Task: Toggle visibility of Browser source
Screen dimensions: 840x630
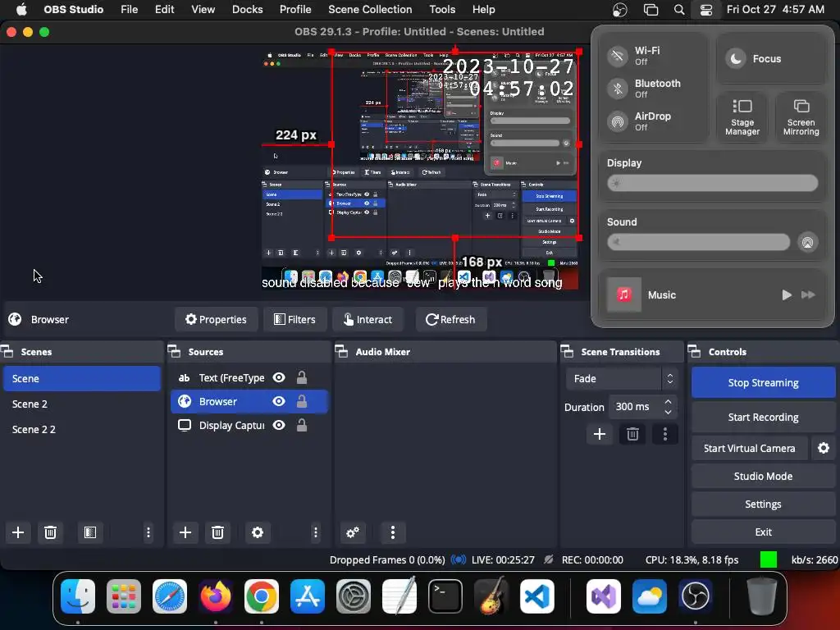Action: pos(279,401)
